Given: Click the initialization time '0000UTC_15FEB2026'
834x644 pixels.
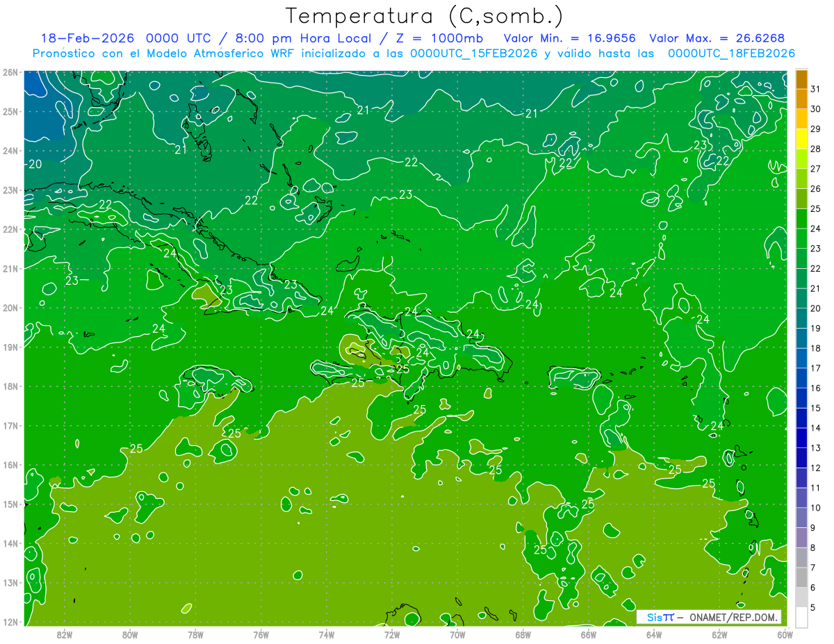Looking at the screenshot, I should pyautogui.click(x=474, y=53).
